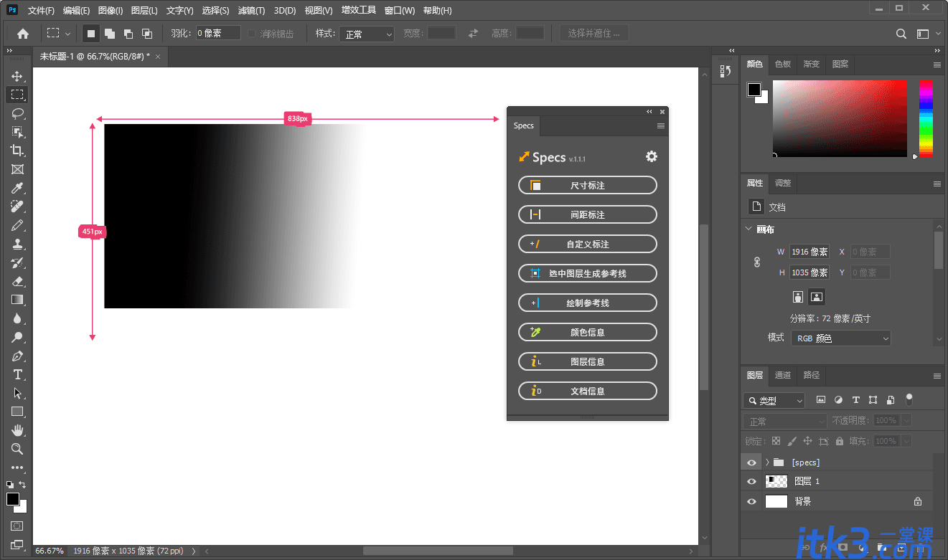Open the search icon in options bar
Viewport: 948px width, 560px height.
(x=901, y=34)
